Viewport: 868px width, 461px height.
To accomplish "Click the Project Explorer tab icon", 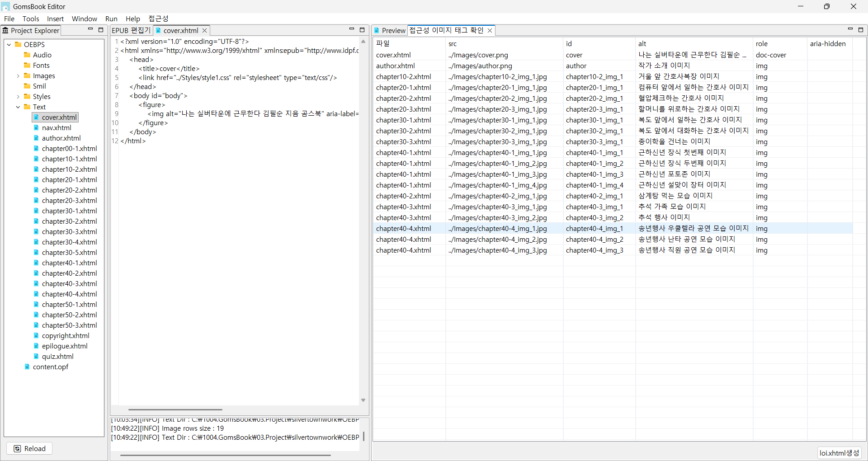I will pyautogui.click(x=5, y=30).
